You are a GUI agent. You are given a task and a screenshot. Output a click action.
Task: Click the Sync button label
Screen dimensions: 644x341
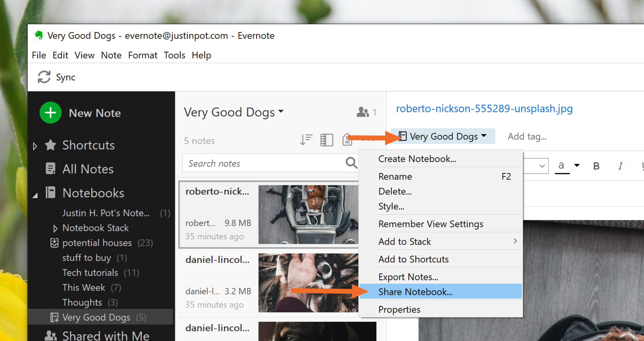pos(66,77)
